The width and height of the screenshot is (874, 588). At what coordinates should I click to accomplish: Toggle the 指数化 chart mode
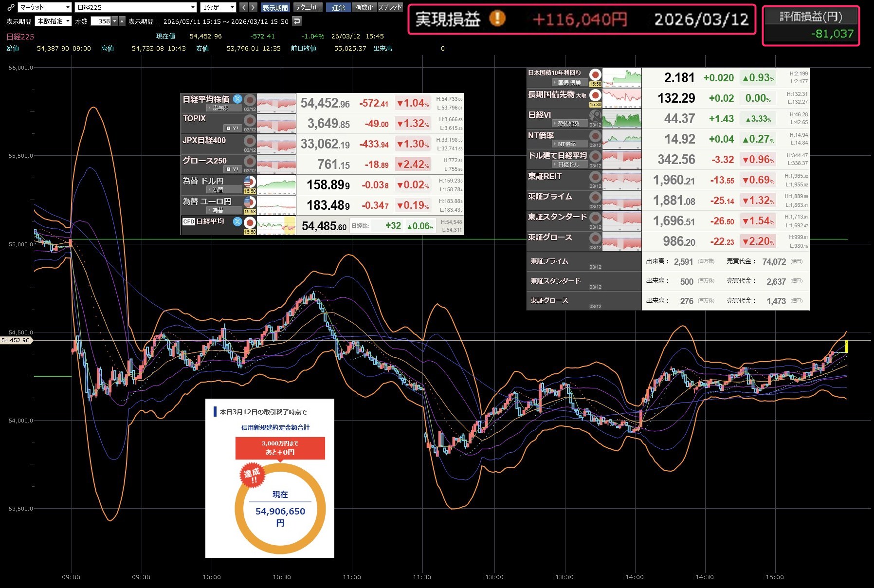(x=364, y=7)
